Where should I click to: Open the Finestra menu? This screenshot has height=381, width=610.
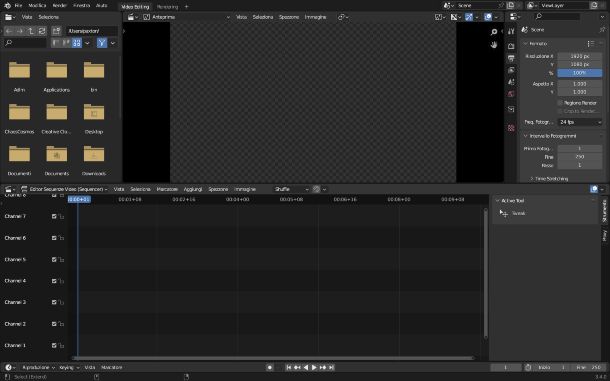pyautogui.click(x=81, y=6)
